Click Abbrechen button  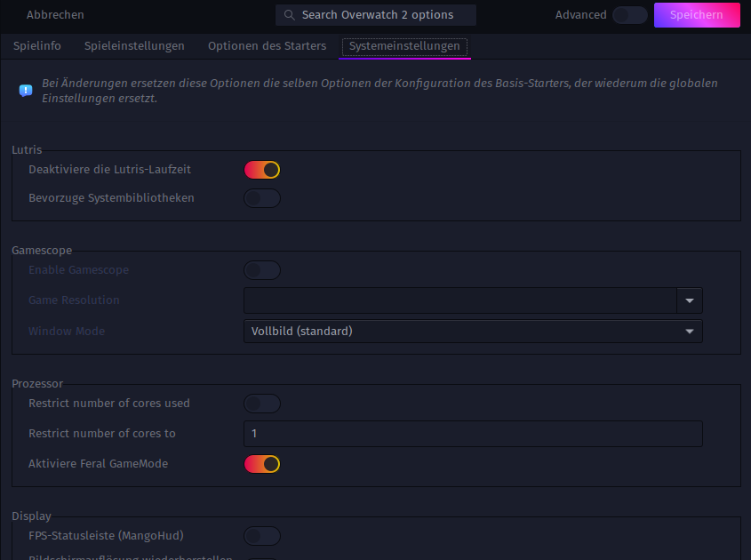click(x=55, y=15)
